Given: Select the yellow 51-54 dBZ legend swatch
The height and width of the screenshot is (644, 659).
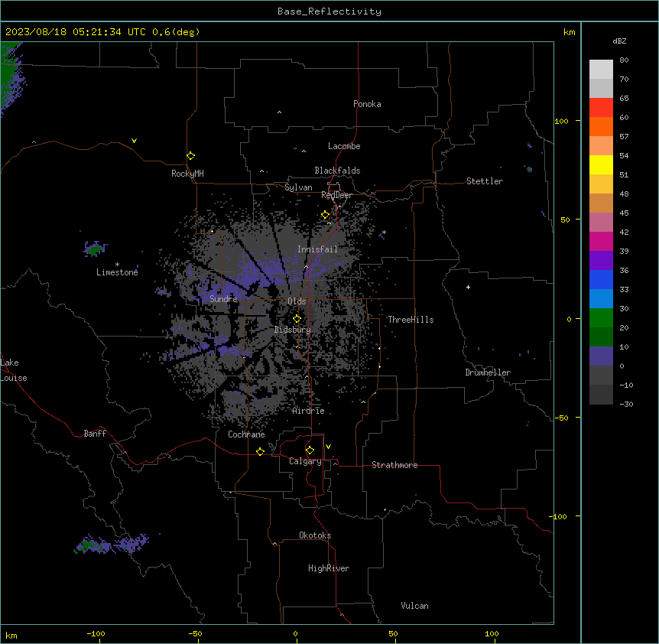Looking at the screenshot, I should (601, 164).
